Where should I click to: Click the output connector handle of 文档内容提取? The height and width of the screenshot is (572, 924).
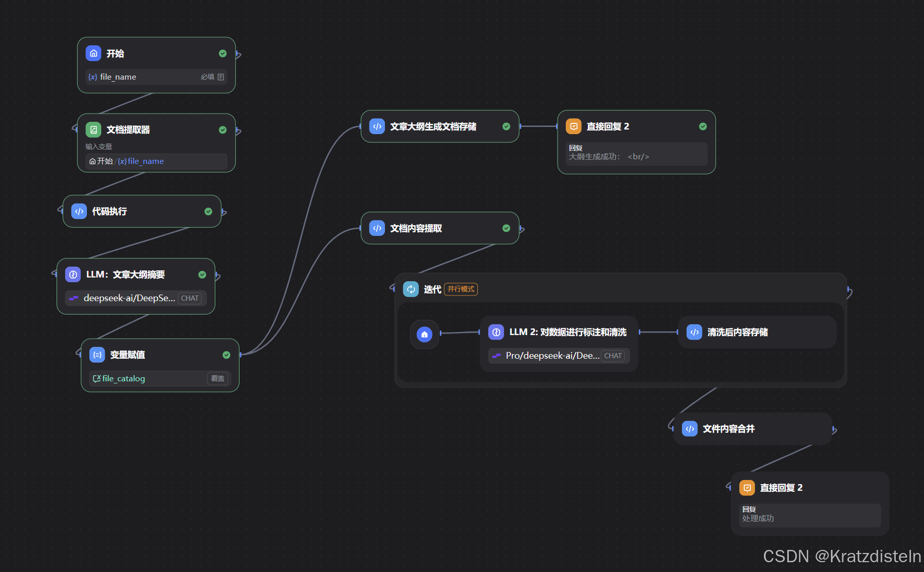point(522,229)
